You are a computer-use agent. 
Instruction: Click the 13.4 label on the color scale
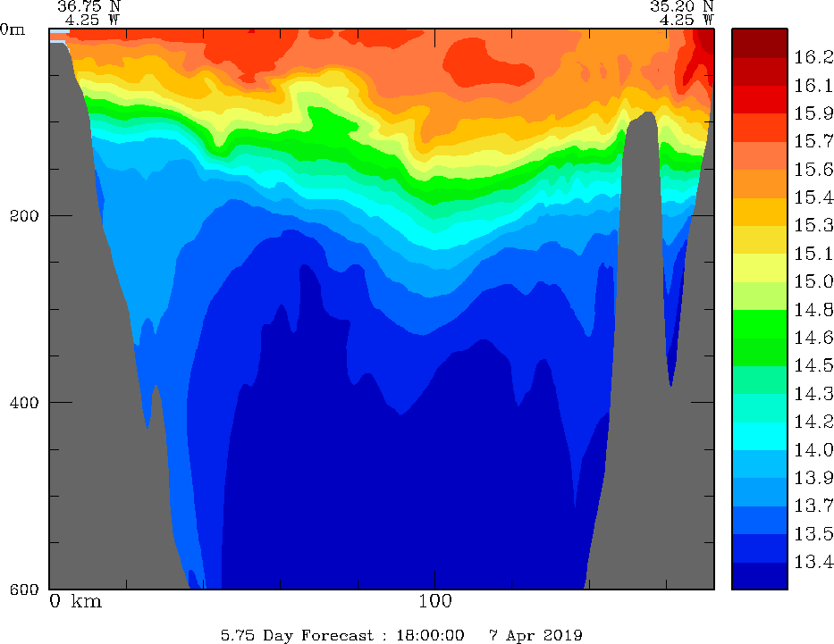(813, 562)
